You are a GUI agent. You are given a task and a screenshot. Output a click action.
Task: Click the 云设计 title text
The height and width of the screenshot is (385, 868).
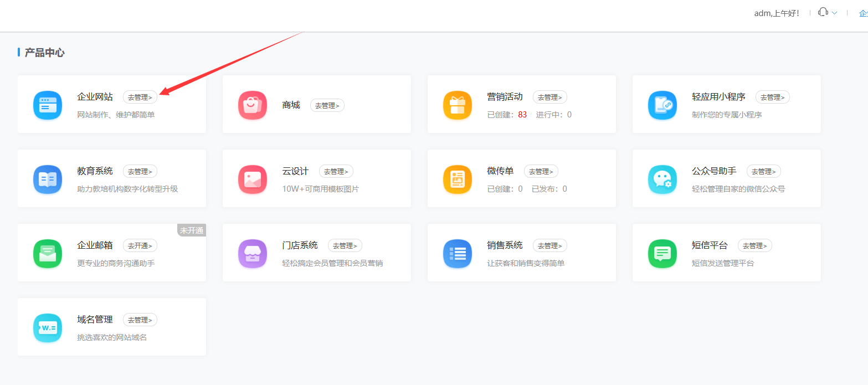click(x=295, y=171)
